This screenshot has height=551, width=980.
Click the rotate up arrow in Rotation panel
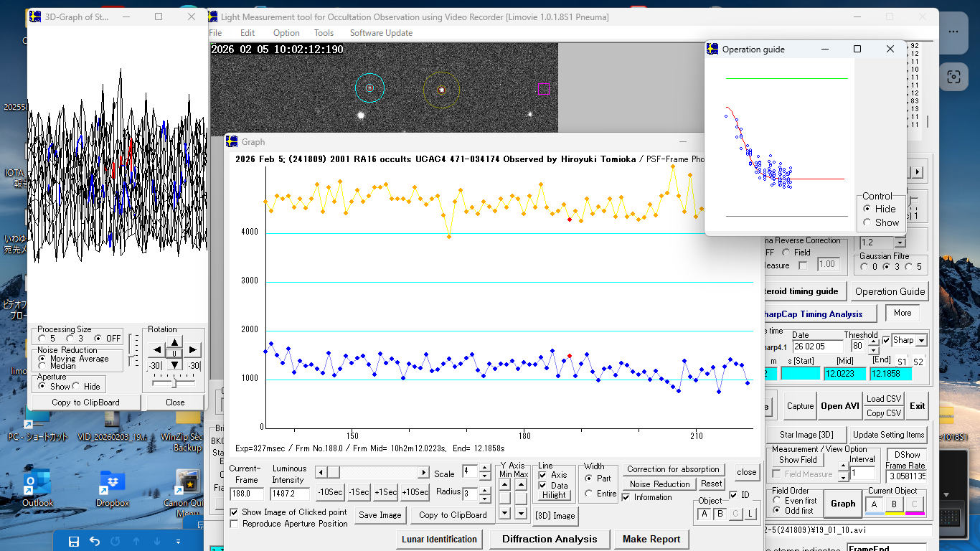click(x=174, y=340)
